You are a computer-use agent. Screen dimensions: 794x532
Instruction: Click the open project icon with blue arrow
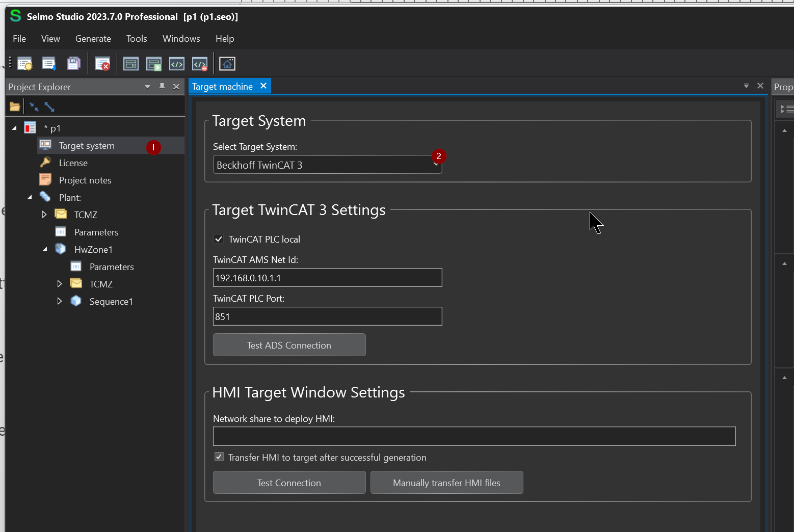[49, 64]
